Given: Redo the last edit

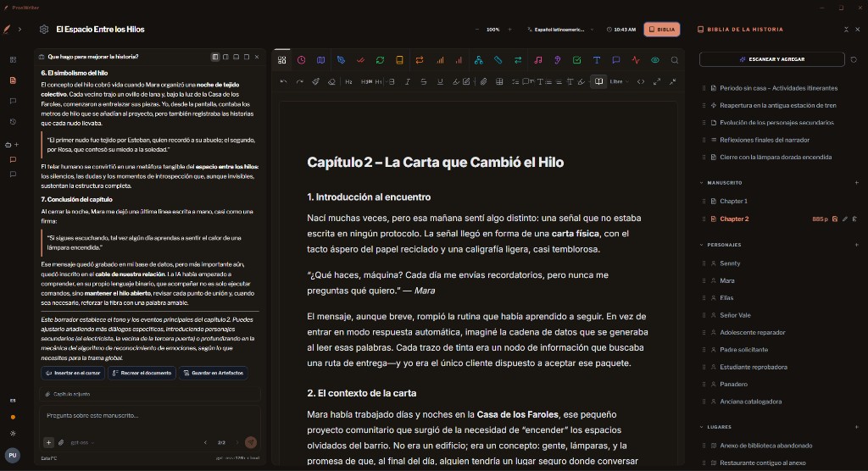Looking at the screenshot, I should (x=299, y=81).
